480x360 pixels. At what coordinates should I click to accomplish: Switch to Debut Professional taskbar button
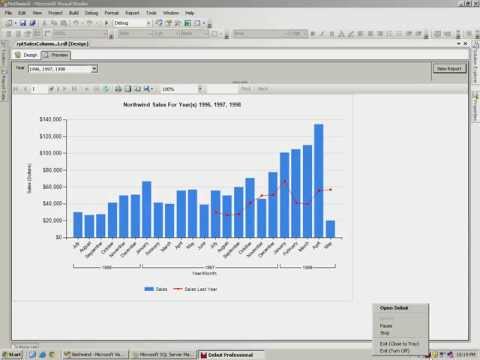(231, 355)
